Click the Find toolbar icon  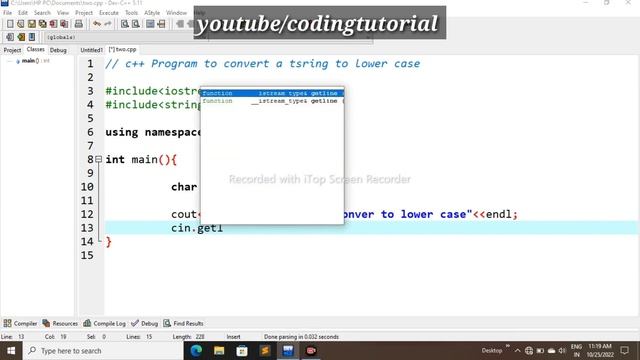click(x=125, y=24)
